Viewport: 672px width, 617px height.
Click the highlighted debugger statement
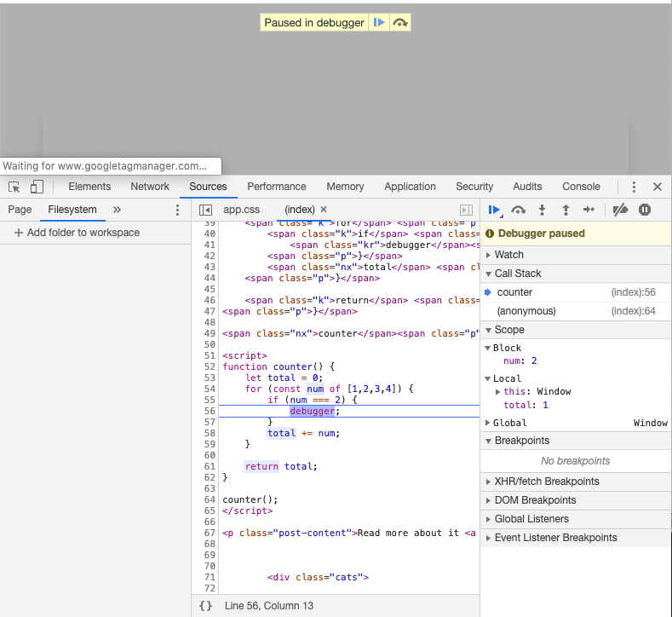pos(312,411)
